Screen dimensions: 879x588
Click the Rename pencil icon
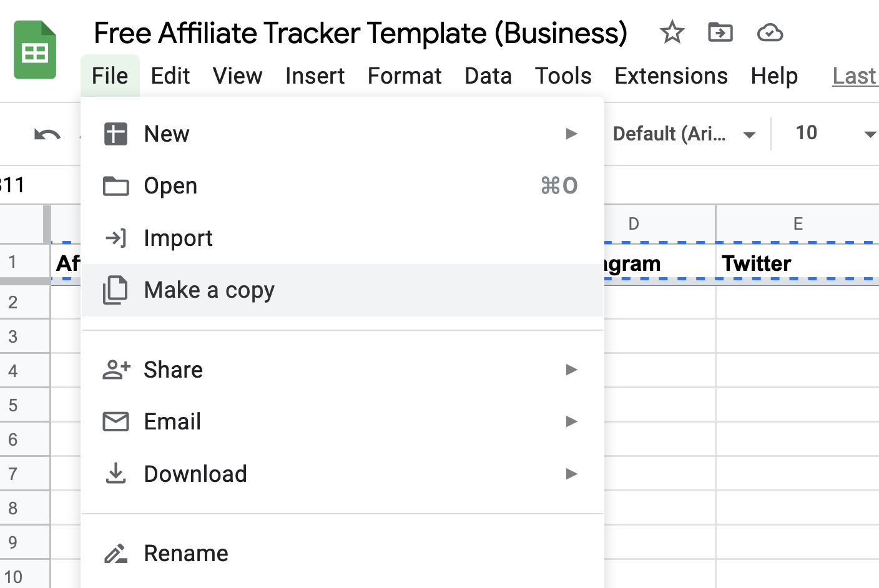(115, 553)
